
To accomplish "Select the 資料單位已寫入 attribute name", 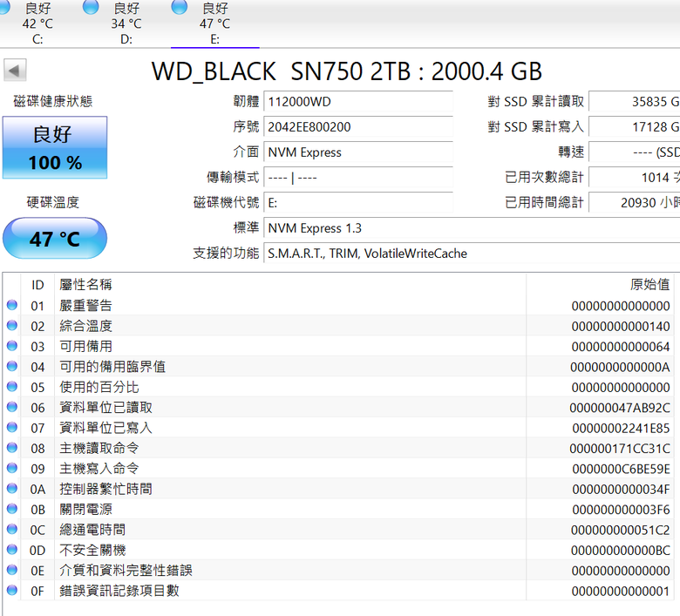I will (105, 428).
